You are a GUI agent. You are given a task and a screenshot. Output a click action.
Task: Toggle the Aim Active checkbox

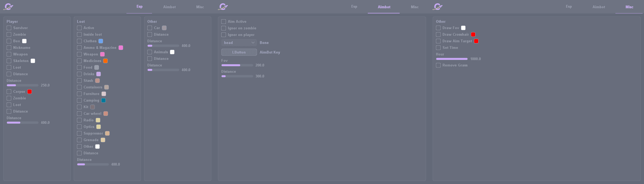224,22
